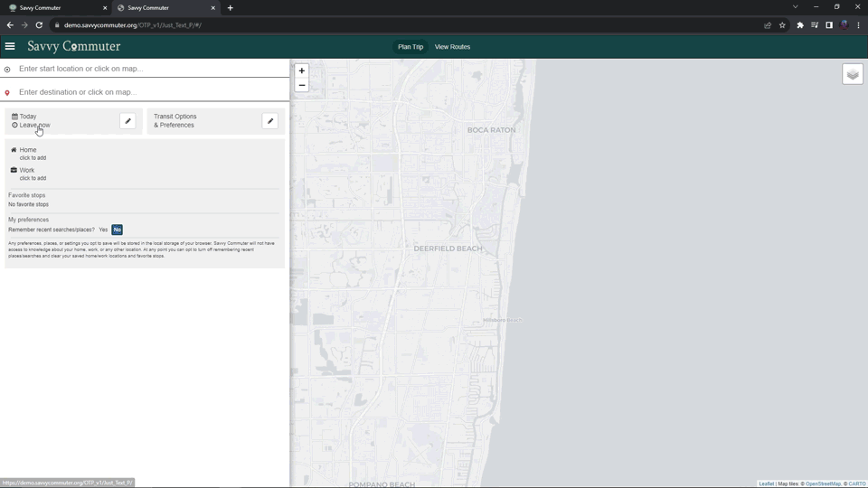Open the Leaflet attribution link
This screenshot has width=868, height=488.
pos(766,483)
